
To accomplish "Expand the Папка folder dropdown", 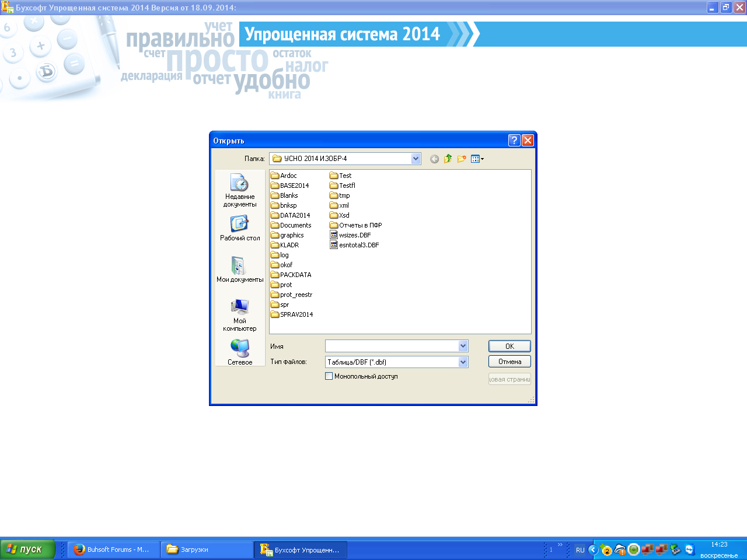I will point(416,159).
